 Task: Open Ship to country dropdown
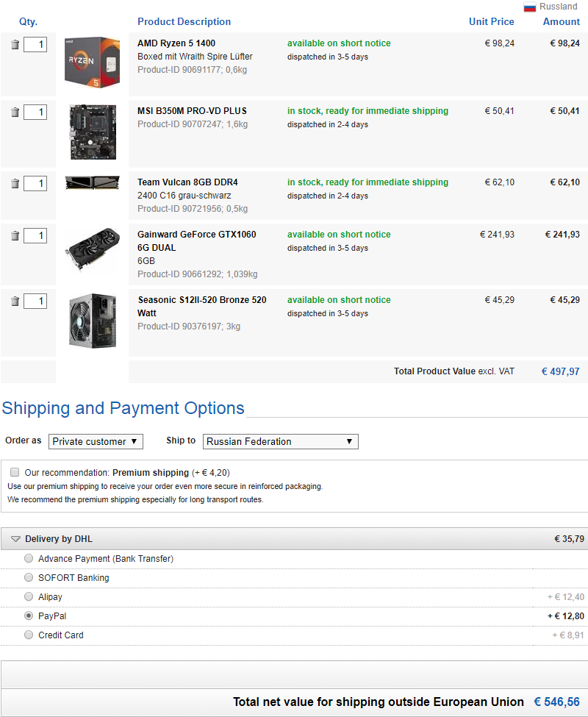pyautogui.click(x=280, y=441)
